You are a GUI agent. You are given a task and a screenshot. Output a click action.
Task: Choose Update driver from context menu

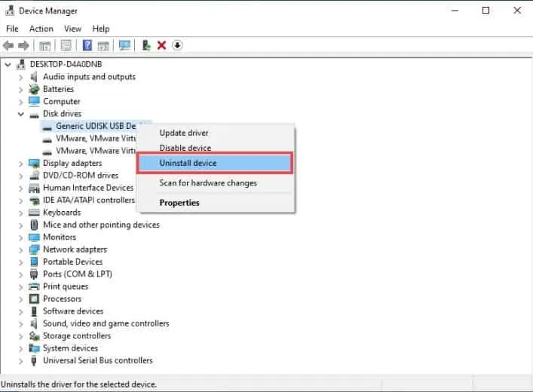[x=216, y=133]
